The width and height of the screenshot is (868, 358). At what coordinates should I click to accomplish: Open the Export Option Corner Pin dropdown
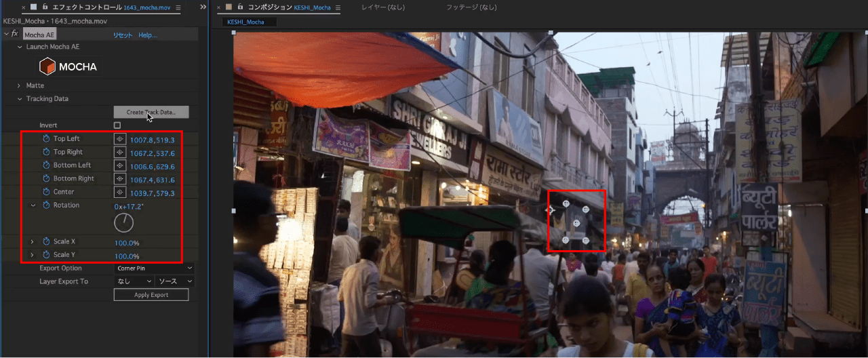click(155, 268)
